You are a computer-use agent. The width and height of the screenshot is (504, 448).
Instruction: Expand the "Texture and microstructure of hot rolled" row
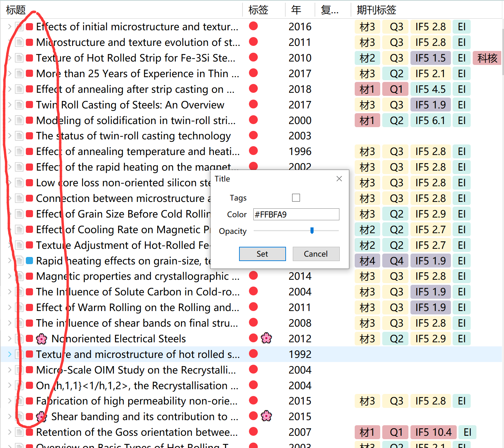tap(10, 354)
